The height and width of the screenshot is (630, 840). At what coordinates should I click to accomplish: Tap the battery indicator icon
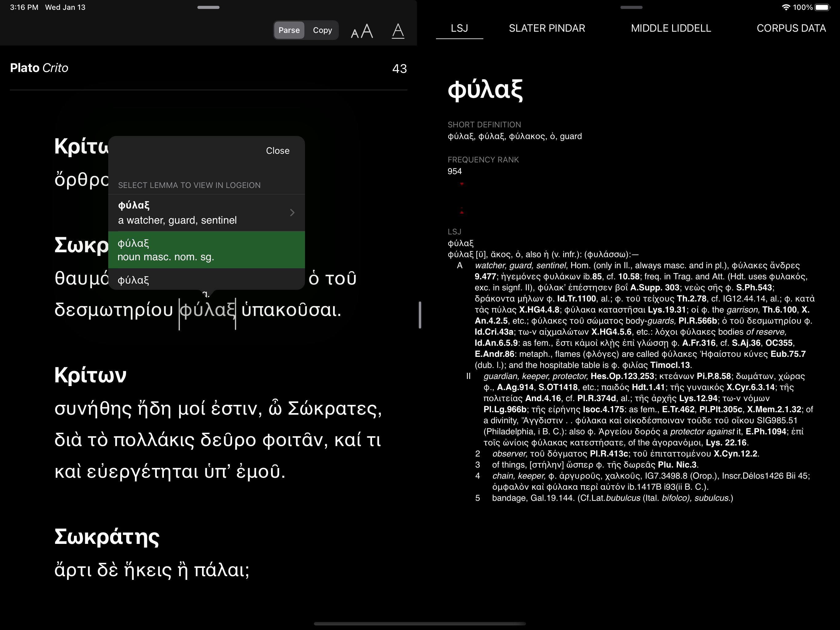pos(822,7)
